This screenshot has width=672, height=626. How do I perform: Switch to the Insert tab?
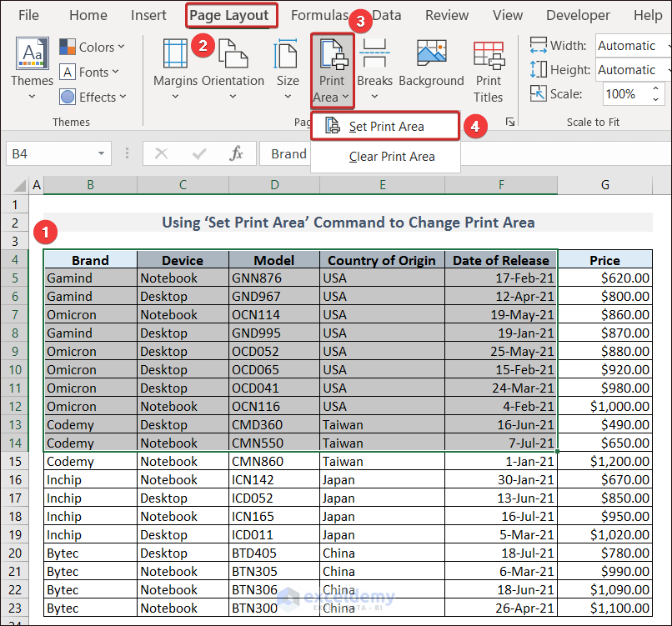click(x=148, y=15)
